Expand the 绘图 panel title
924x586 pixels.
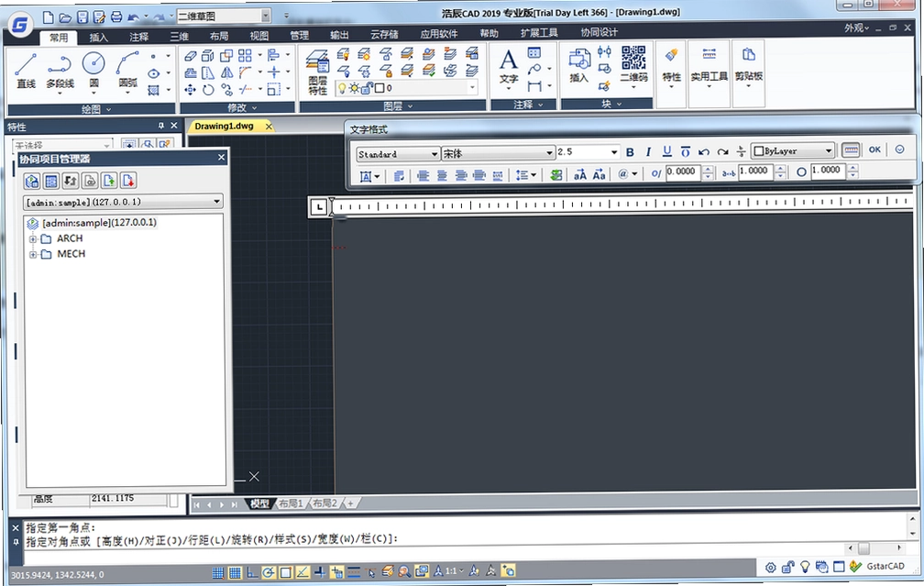(x=95, y=109)
